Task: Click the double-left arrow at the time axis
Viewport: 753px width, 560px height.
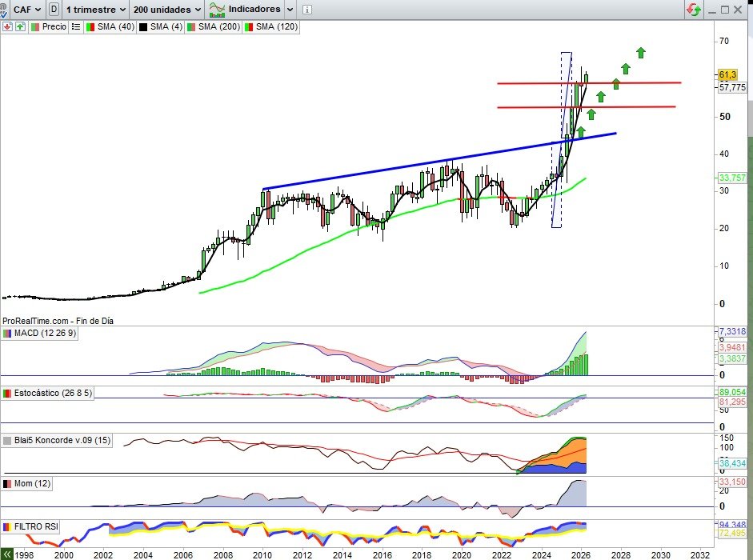Action: click(6, 554)
